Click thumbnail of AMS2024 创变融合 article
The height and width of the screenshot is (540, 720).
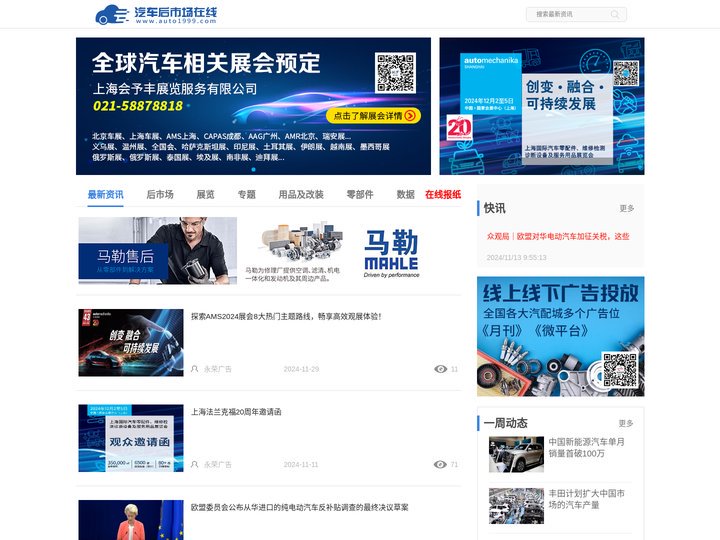pyautogui.click(x=131, y=343)
